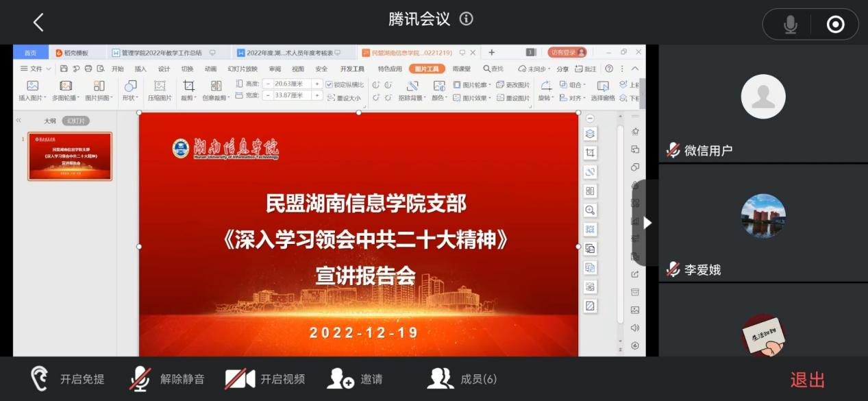
Task: Open the 文件 dropdown menu
Action: tap(36, 69)
